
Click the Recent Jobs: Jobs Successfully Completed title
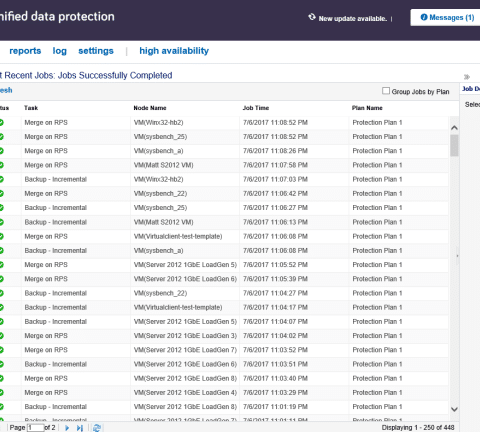(x=86, y=75)
